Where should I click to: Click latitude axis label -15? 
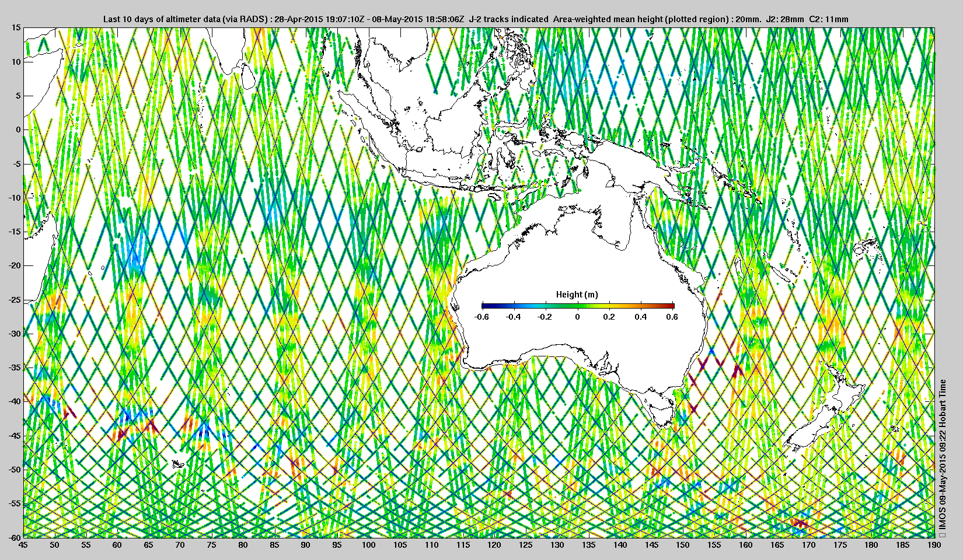point(15,232)
